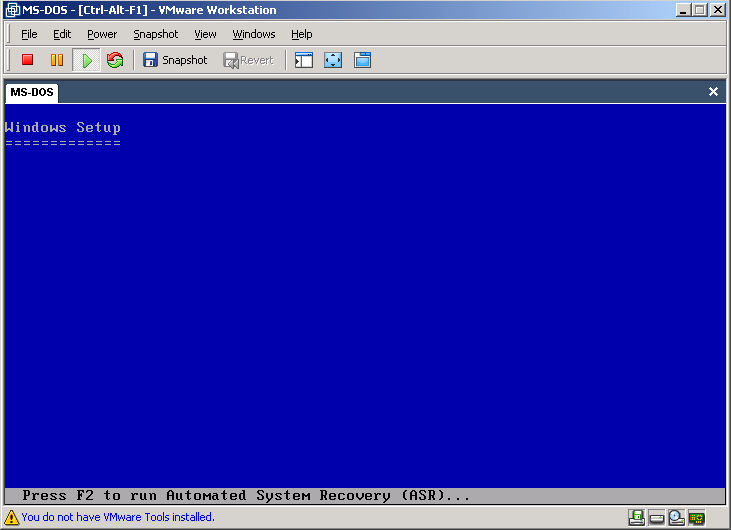Minimize the VMware Workstation window

[683, 10]
